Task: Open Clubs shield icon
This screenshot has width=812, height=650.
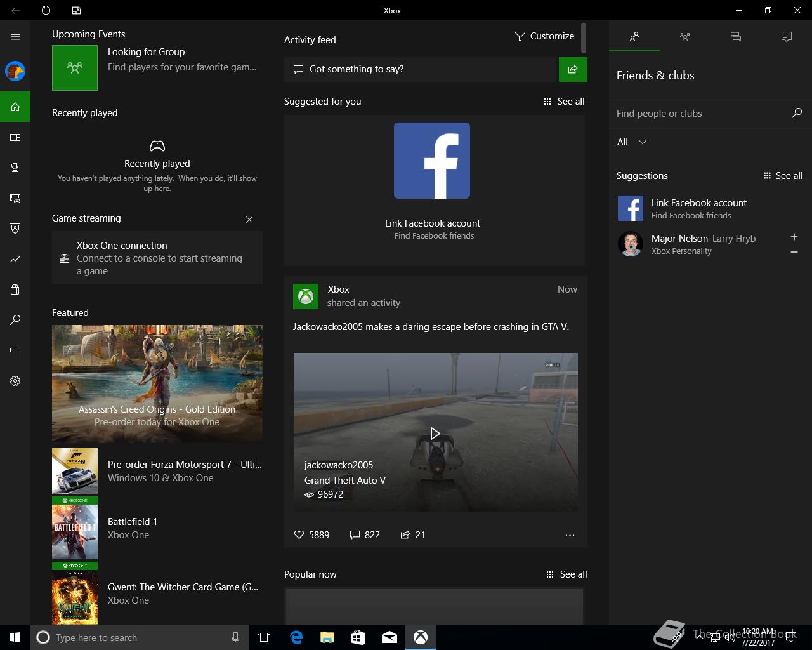Action: [x=15, y=229]
